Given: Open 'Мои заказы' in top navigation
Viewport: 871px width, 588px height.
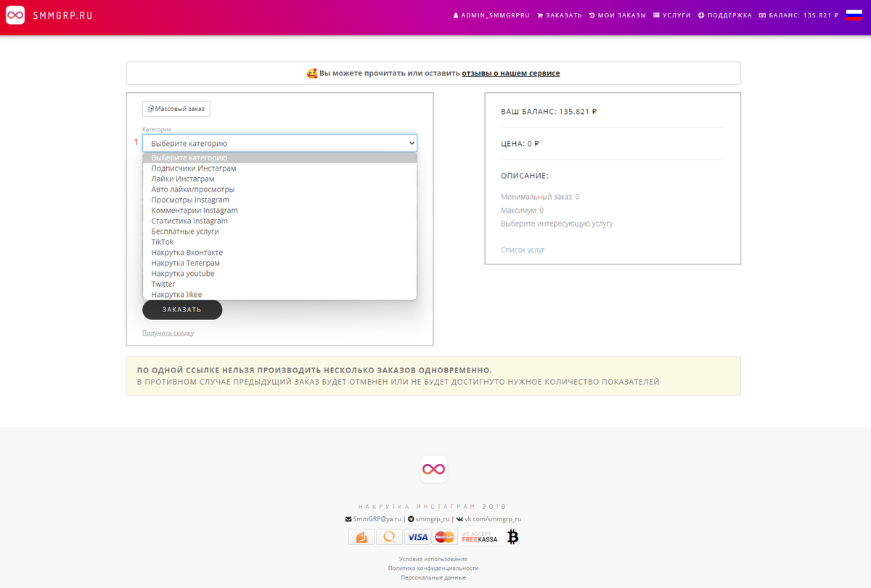Looking at the screenshot, I should (617, 15).
